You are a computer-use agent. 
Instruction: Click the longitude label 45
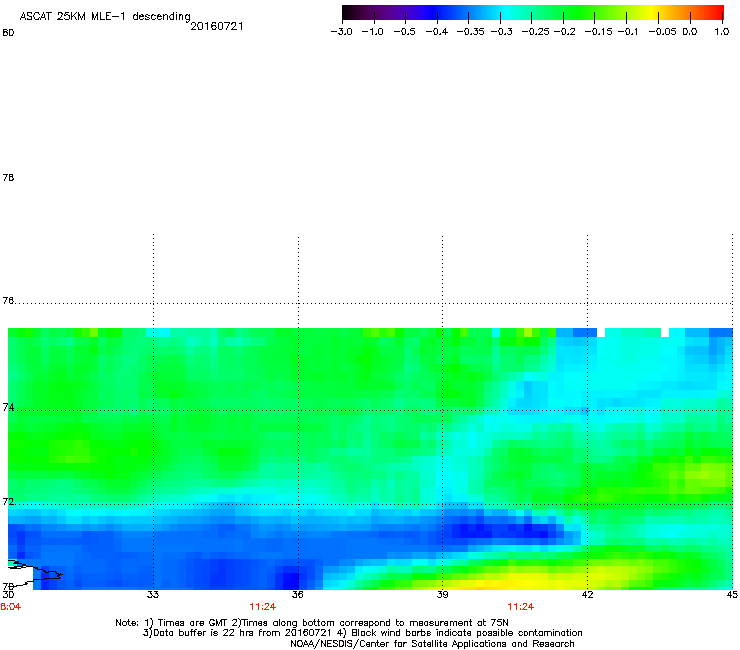point(732,594)
